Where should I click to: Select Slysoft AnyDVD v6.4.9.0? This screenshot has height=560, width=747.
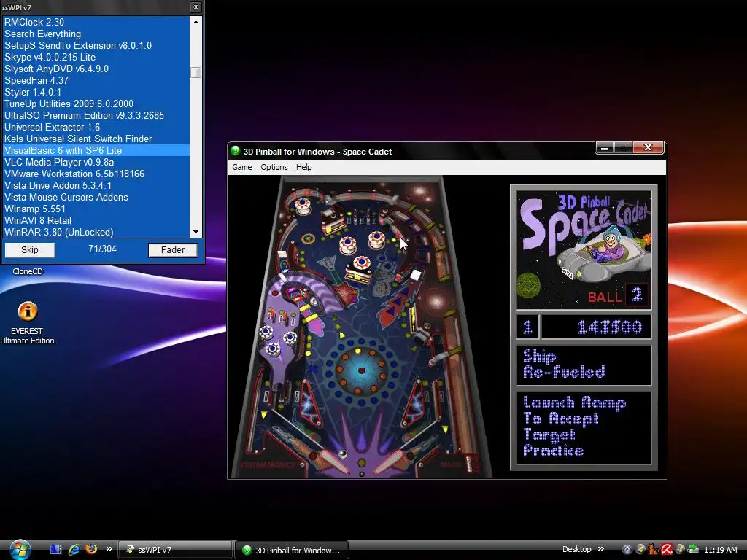pyautogui.click(x=97, y=69)
